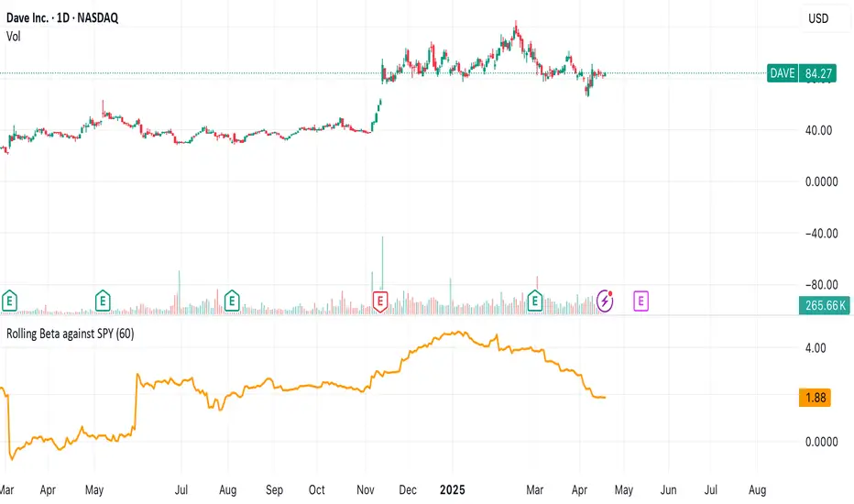Screen dimensions: 854x504
Task: Click green earnings marker above Aug 2024
Action: [232, 301]
